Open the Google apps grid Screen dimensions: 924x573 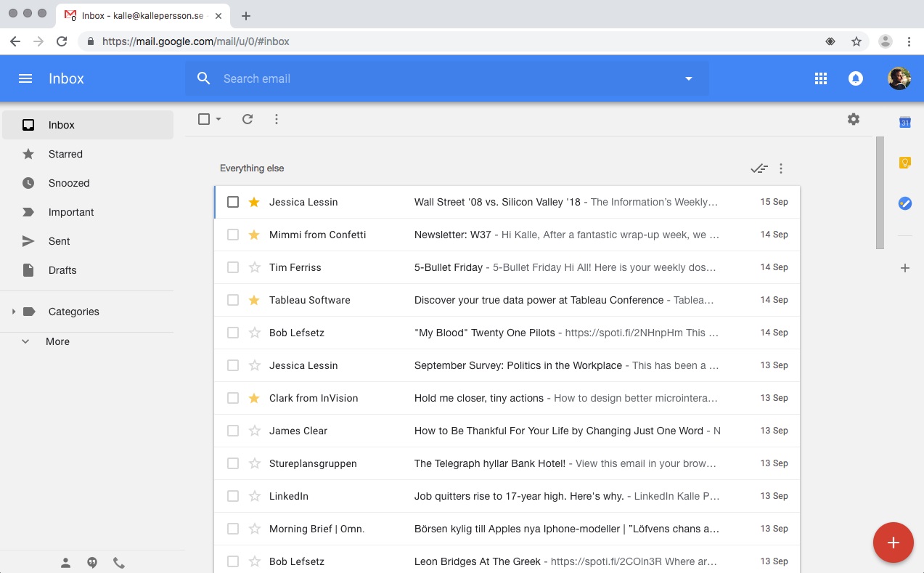pos(821,78)
